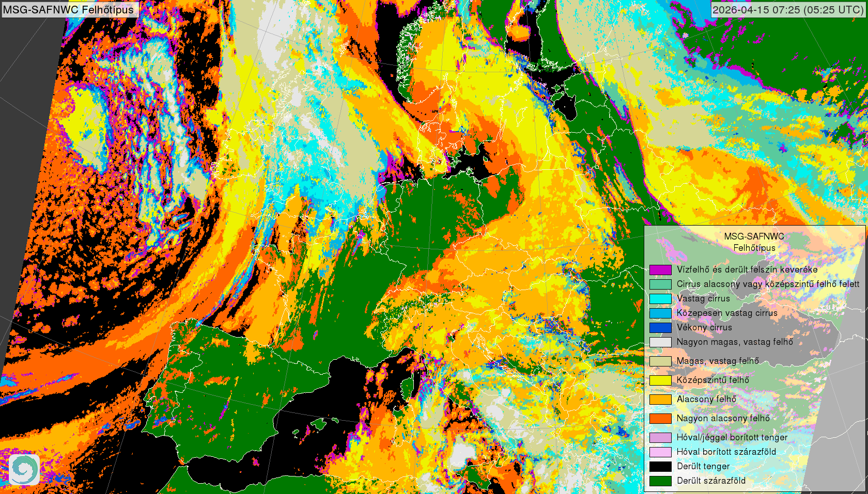This screenshot has height=494, width=868.
Task: Click the MSG-SAFNWC Felhőtípus legend heading
Action: click(754, 242)
